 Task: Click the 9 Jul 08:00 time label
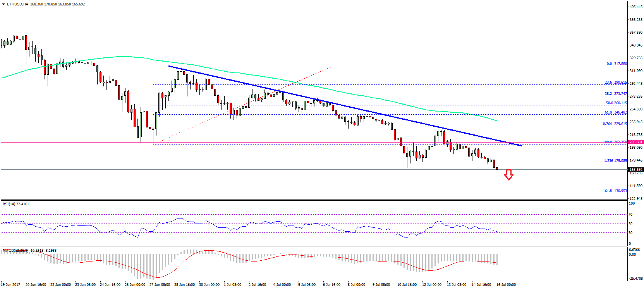coord(381,285)
